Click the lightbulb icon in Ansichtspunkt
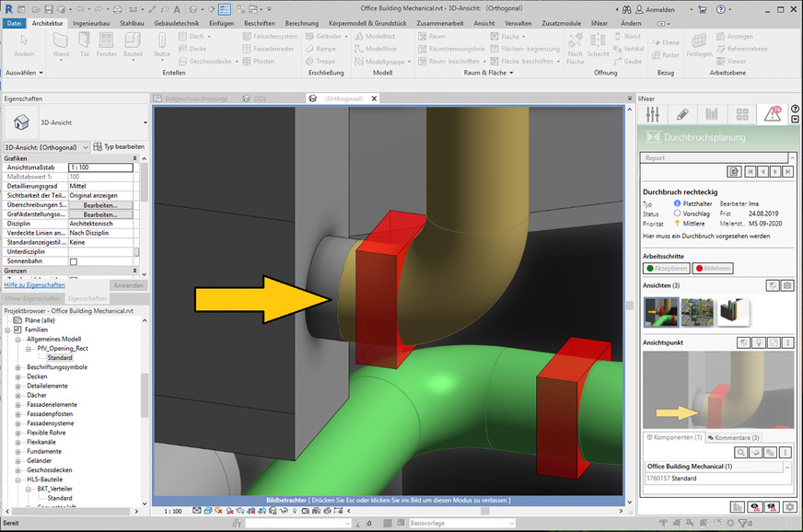 (x=758, y=343)
